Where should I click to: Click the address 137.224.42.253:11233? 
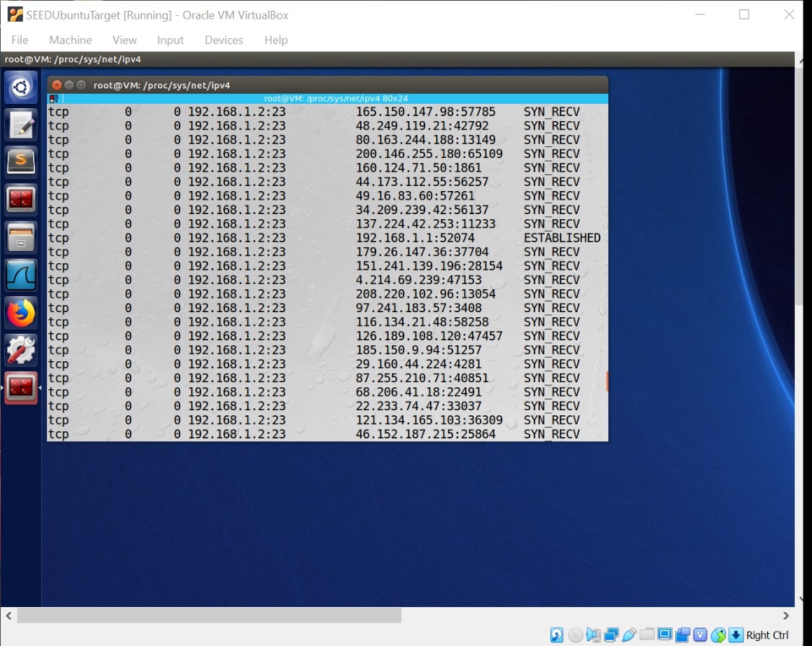point(425,224)
